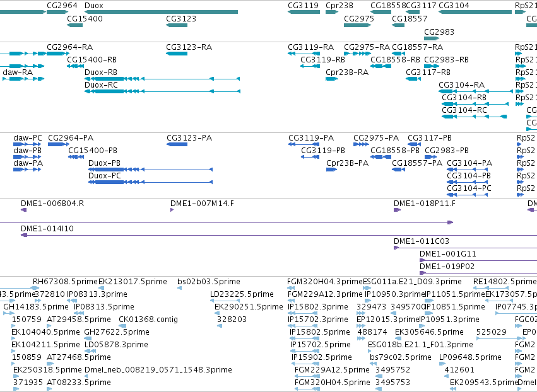Click the CG3104-RA transcript
Screen dimensions: 537x392
(x=476, y=91)
